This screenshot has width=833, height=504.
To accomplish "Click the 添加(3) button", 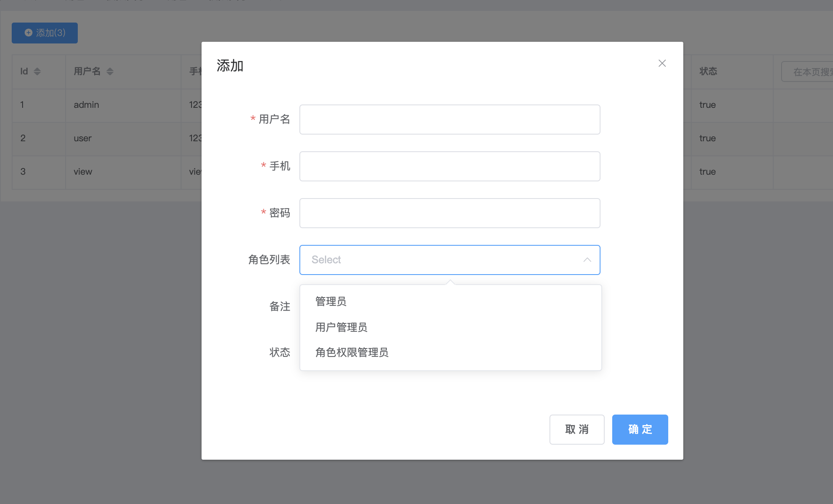I will click(x=45, y=33).
